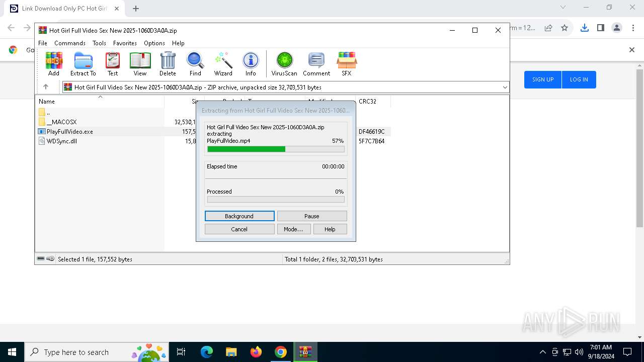Screen dimensions: 644x362
Task: Pause the extraction
Action: (x=312, y=216)
